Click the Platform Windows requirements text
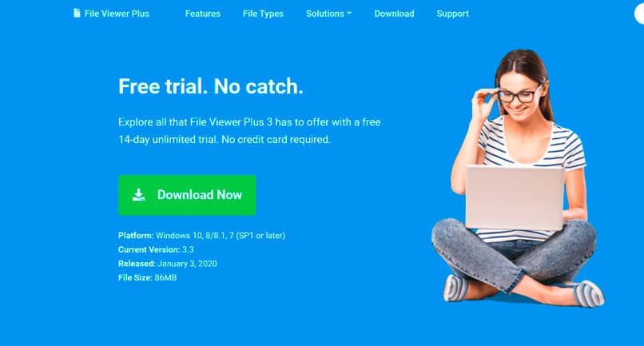This screenshot has width=644, height=346. (x=201, y=236)
